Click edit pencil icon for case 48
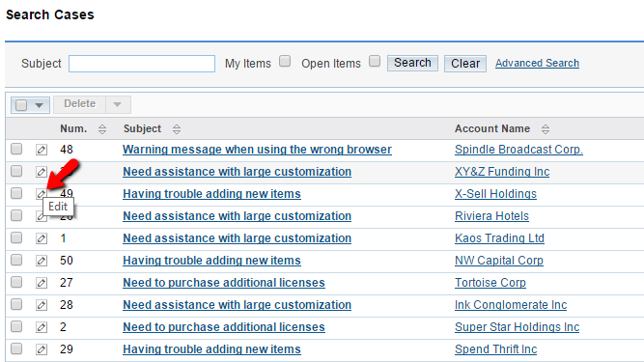 pos(42,150)
